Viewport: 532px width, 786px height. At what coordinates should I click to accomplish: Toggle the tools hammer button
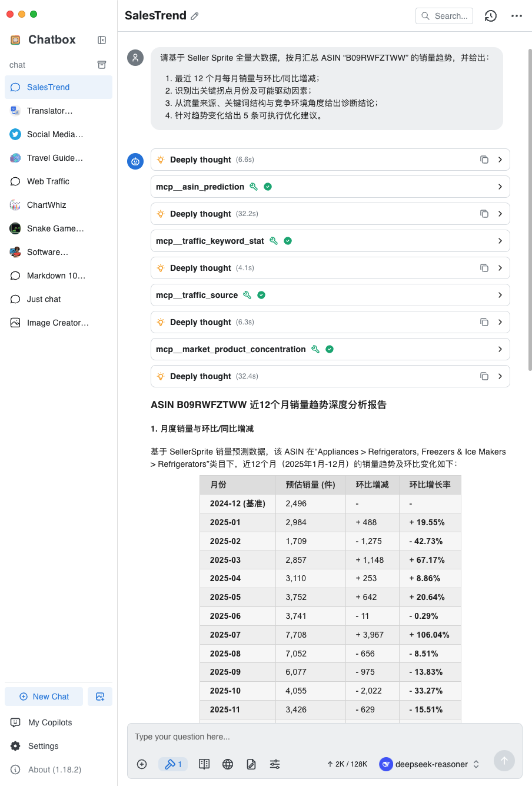pos(173,764)
